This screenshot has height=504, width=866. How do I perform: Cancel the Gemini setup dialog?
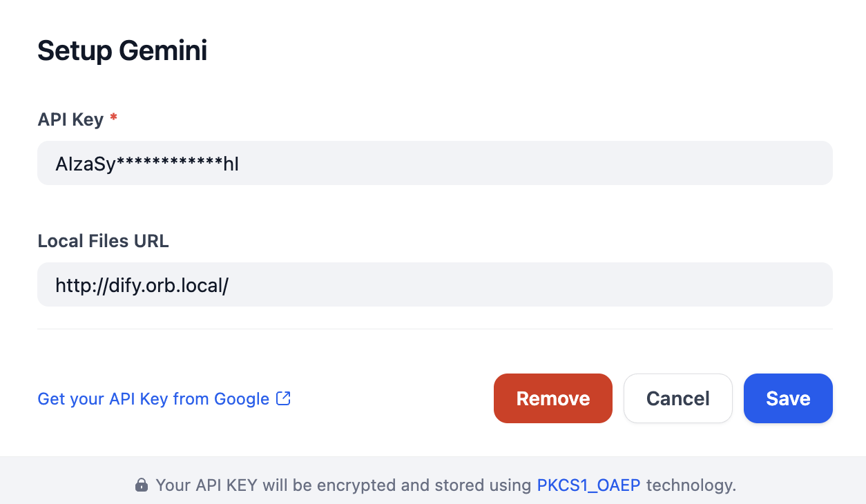pos(677,398)
